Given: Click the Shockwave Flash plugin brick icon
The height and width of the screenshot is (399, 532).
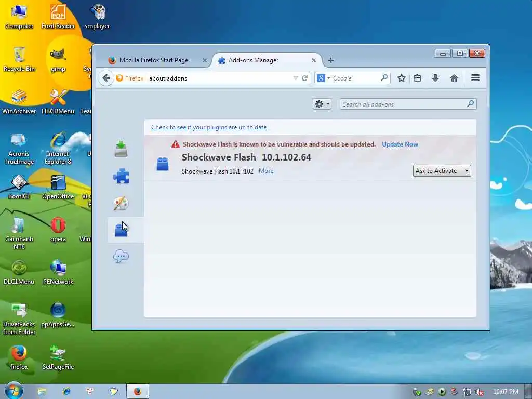Looking at the screenshot, I should [x=163, y=164].
